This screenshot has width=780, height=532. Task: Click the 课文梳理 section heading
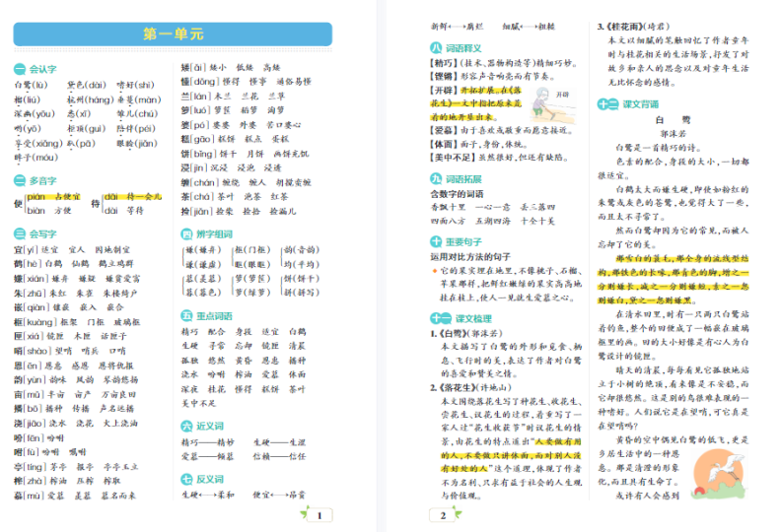point(464,318)
